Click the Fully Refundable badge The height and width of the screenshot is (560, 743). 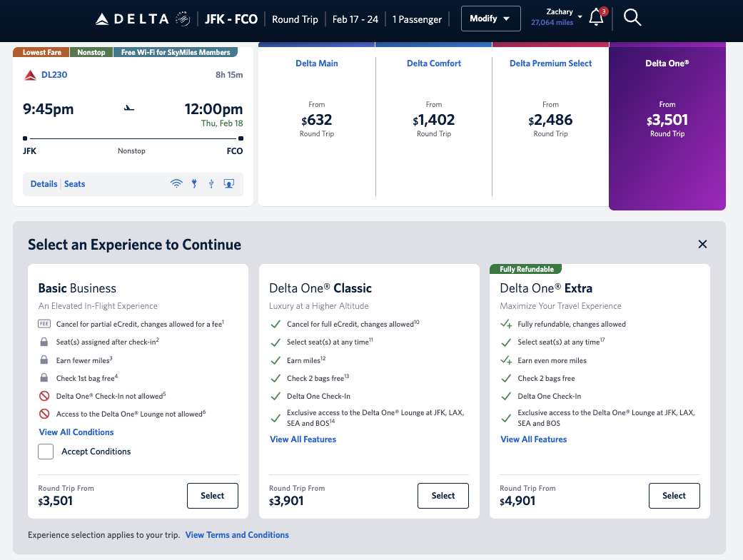point(527,269)
